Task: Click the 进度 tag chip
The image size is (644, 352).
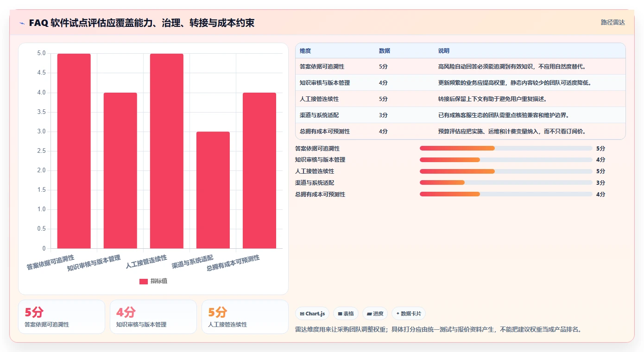Action: 375,314
